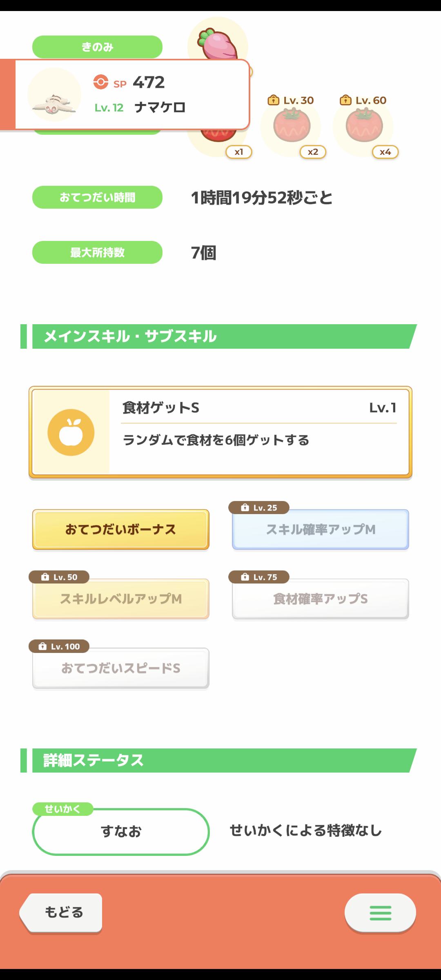This screenshot has width=441, height=980.
Task: Tap locked スキルレベルアップM sub skill
Action: [121, 599]
